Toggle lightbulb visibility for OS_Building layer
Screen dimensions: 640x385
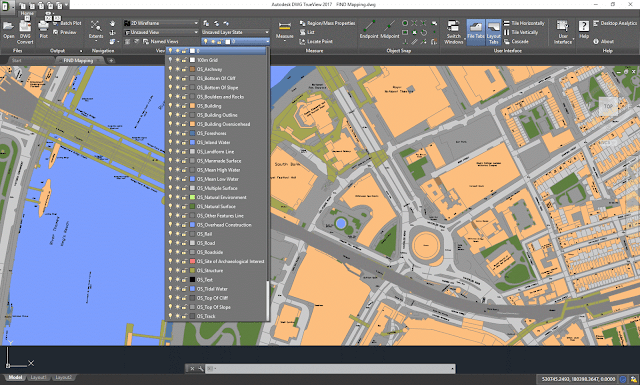pyautogui.click(x=171, y=106)
